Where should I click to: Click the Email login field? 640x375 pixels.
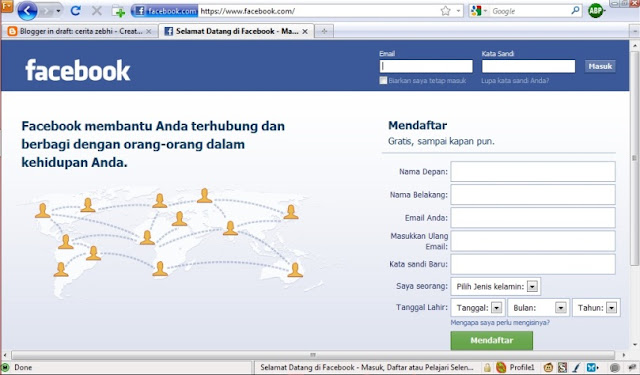coord(426,66)
